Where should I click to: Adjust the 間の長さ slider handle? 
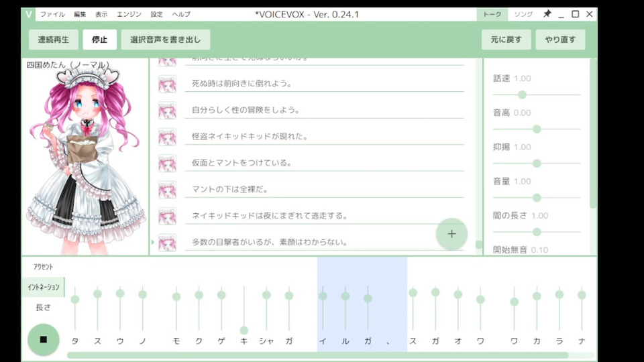click(537, 233)
